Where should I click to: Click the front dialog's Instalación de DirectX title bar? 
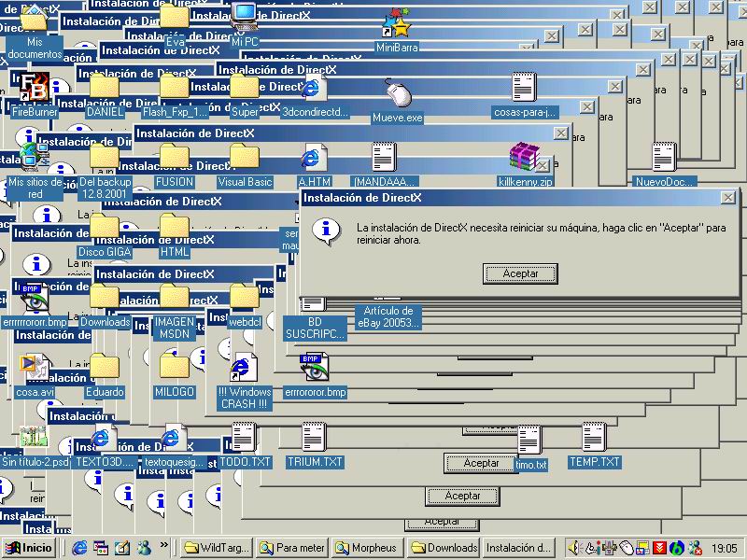pyautogui.click(x=520, y=198)
